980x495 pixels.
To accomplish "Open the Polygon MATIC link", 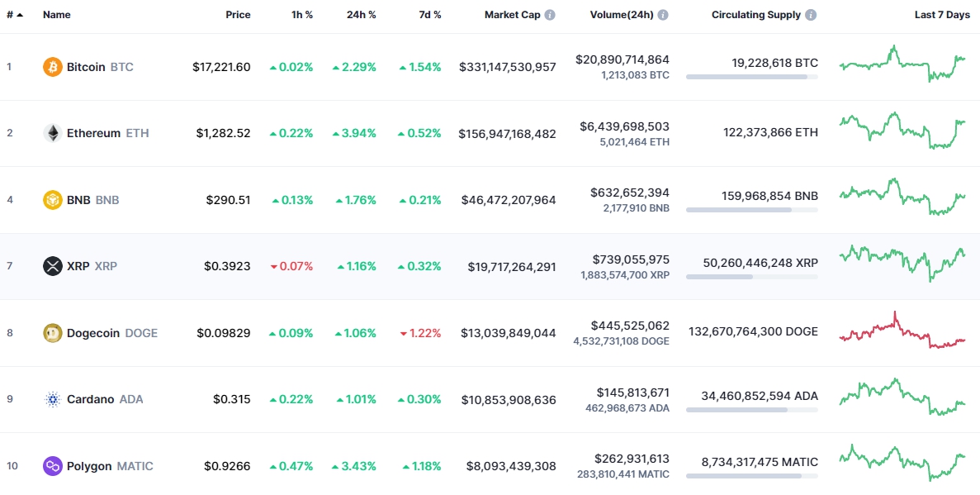I will 110,466.
